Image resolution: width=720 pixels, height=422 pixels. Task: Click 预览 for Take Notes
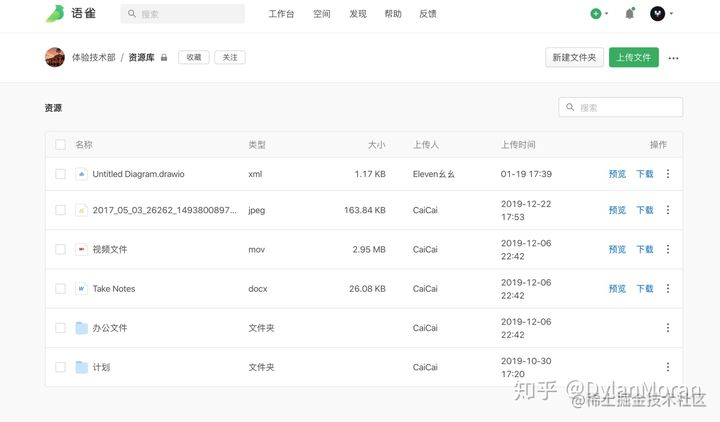617,288
